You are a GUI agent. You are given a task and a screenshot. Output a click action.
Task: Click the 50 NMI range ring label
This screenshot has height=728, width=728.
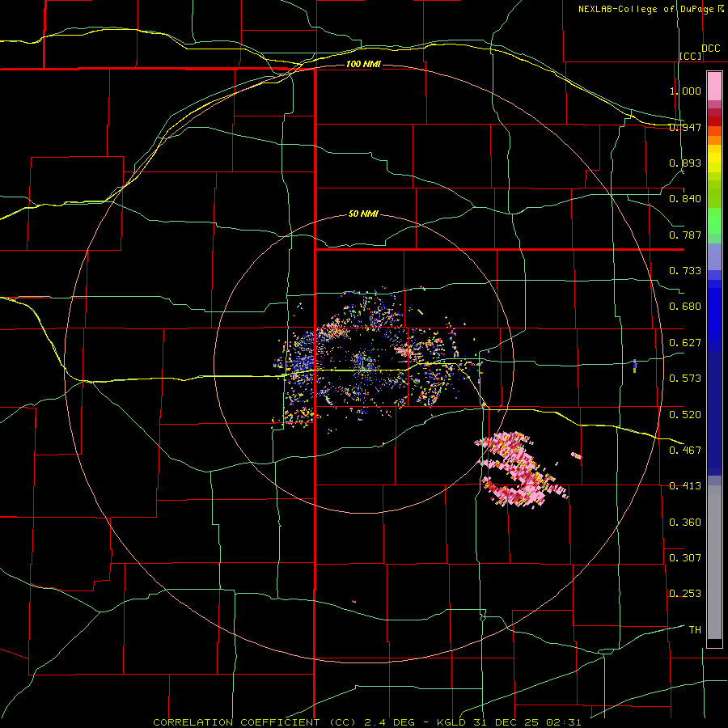(x=363, y=214)
